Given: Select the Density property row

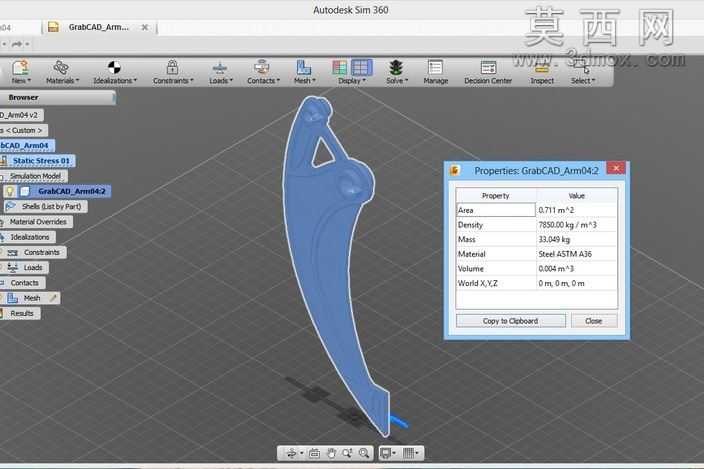Looking at the screenshot, I should (537, 225).
